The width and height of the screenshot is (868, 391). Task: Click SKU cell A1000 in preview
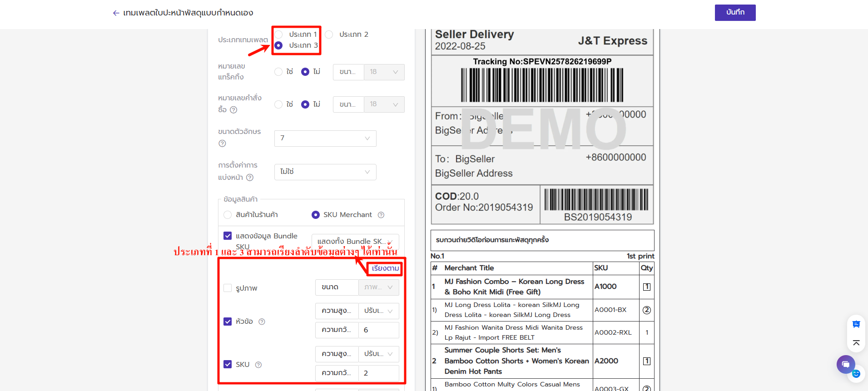coord(605,287)
